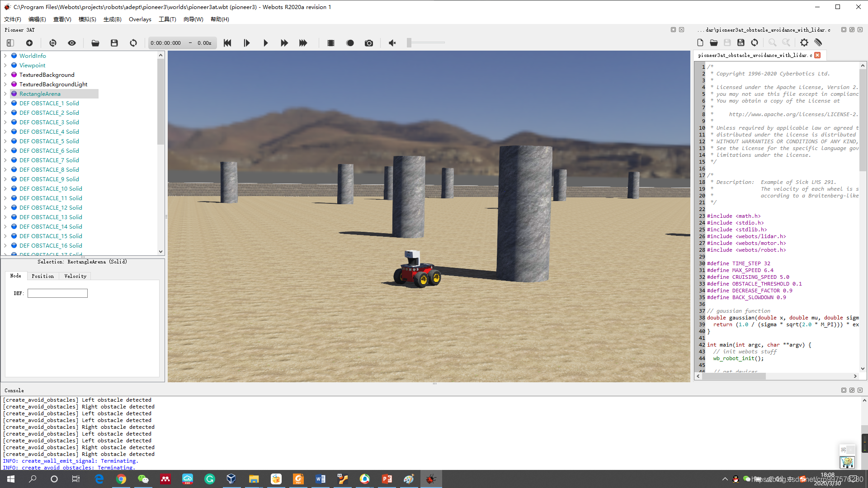
Task: Expand DEF OBSTACLE_14 Solid node
Action: (x=5, y=226)
